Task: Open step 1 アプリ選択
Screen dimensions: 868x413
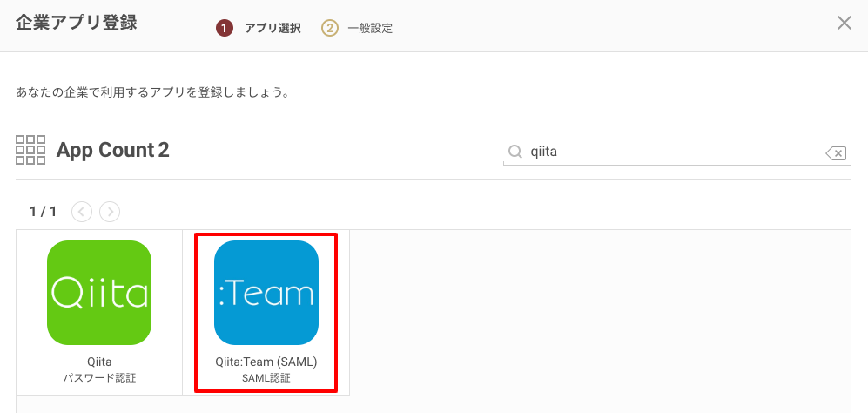Action: 259,28
